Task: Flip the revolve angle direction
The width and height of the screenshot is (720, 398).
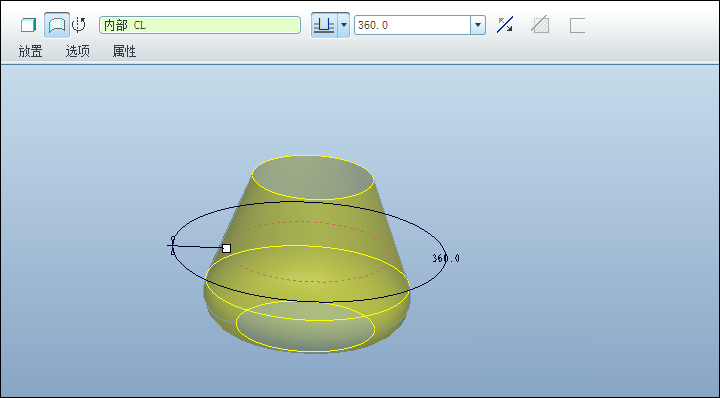Action: click(x=505, y=25)
